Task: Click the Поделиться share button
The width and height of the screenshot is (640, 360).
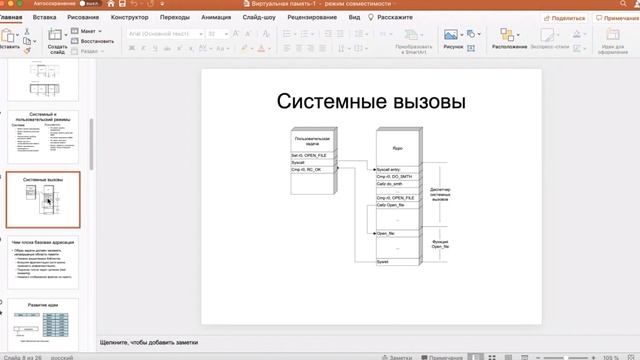Action: click(565, 18)
